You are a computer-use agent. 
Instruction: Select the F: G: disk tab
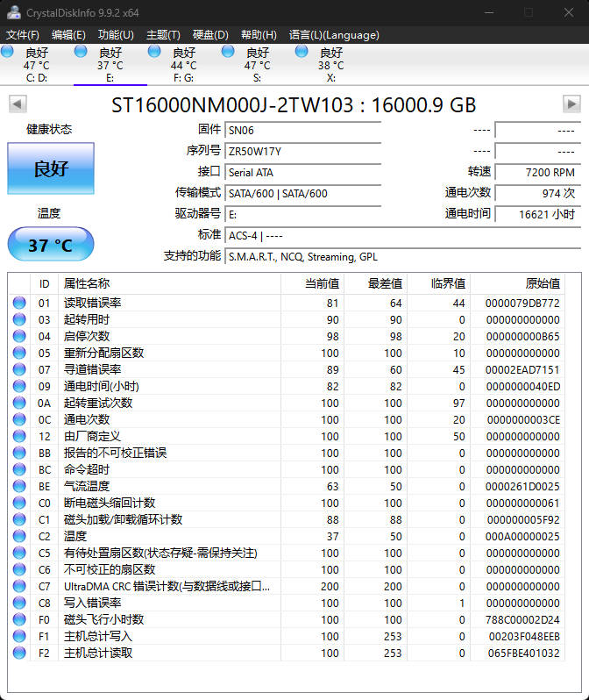(184, 64)
